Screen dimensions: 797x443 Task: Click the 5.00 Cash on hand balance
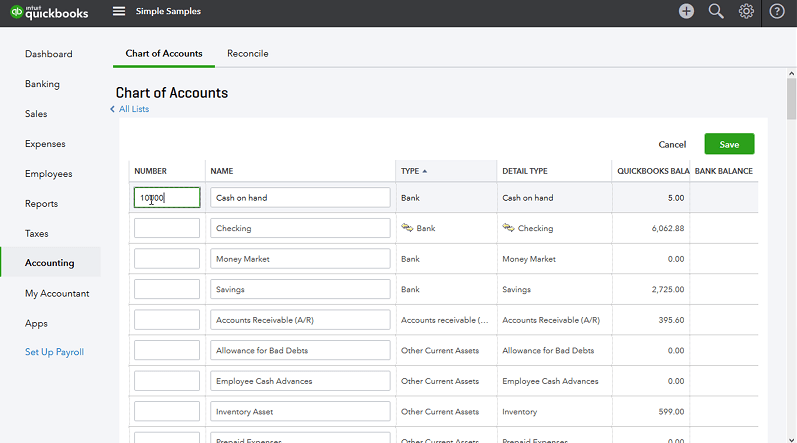[x=676, y=198]
